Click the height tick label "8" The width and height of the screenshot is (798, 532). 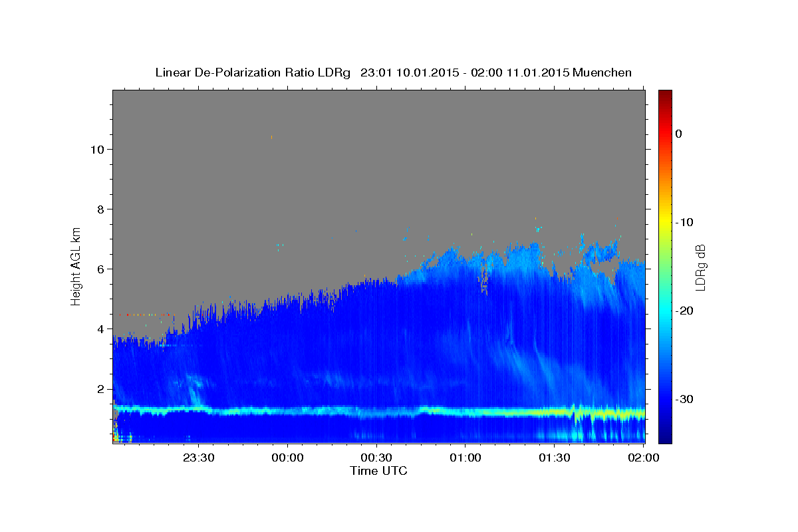coord(100,209)
